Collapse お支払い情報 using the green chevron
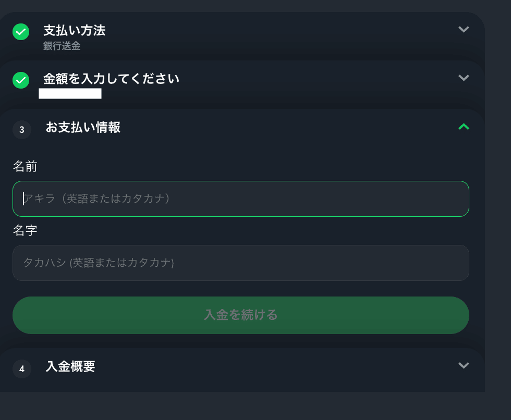511x420 pixels. (464, 126)
